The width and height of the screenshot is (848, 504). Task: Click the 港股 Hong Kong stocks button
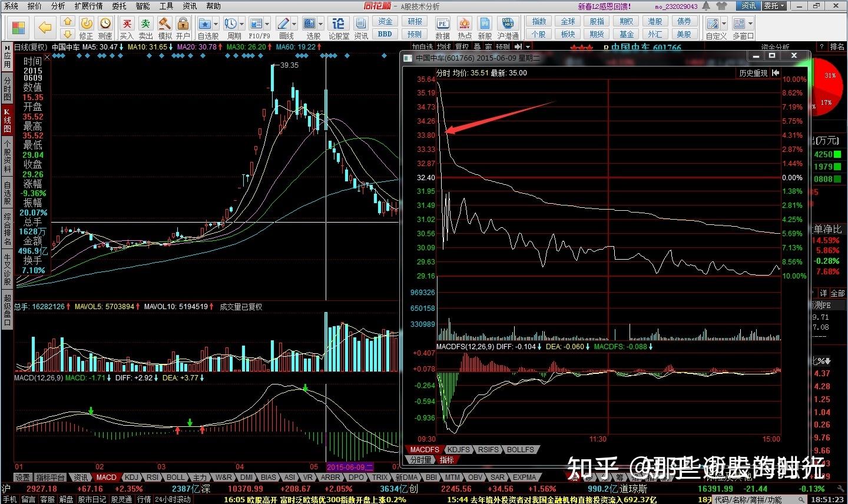coord(655,21)
